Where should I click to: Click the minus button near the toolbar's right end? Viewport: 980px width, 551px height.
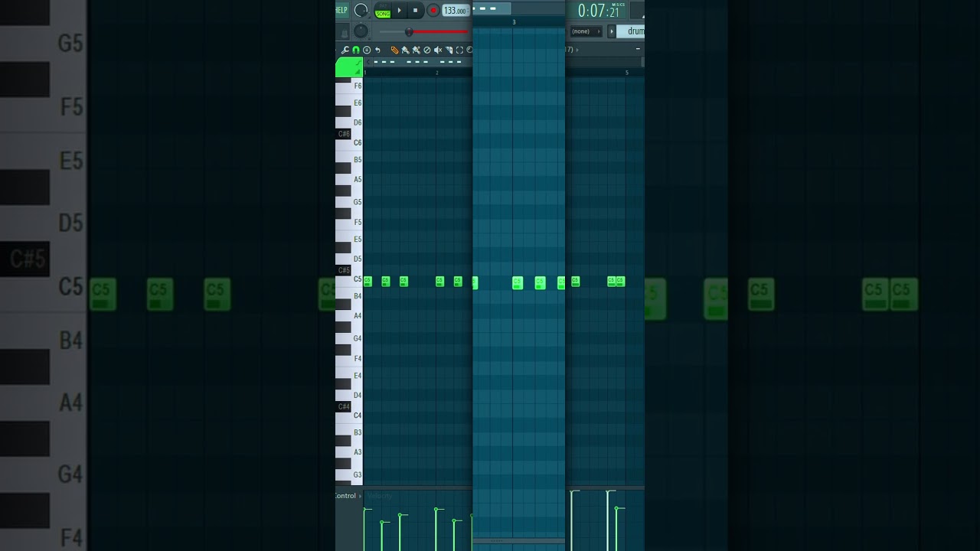point(638,49)
